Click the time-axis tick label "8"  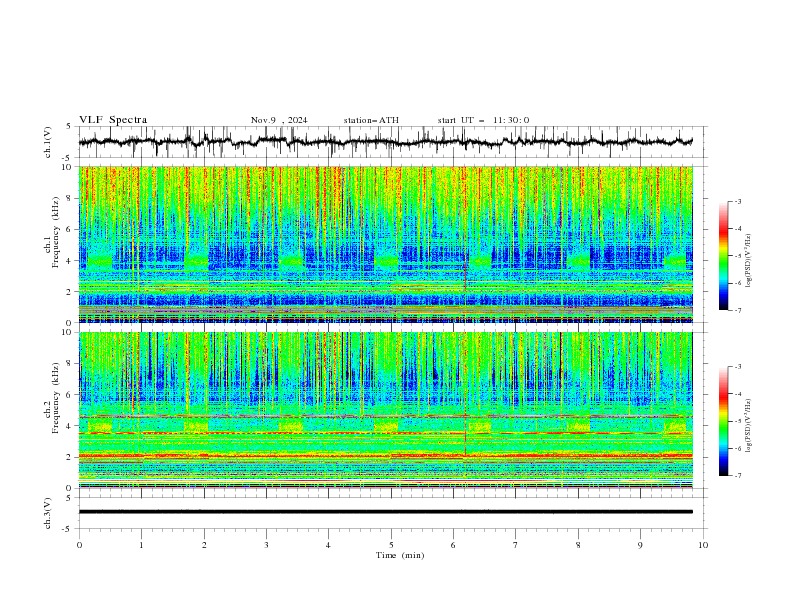click(578, 545)
